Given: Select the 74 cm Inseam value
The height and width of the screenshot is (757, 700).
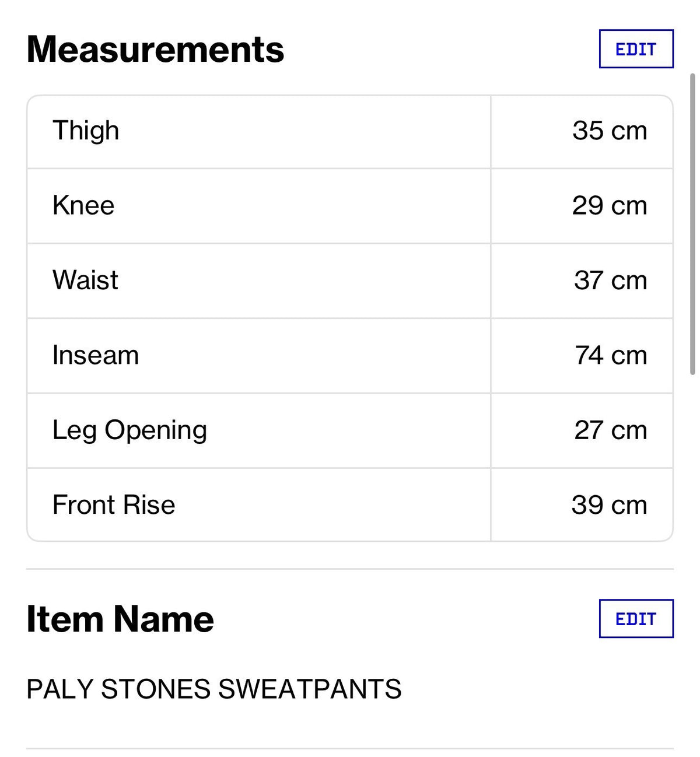Looking at the screenshot, I should tap(611, 355).
